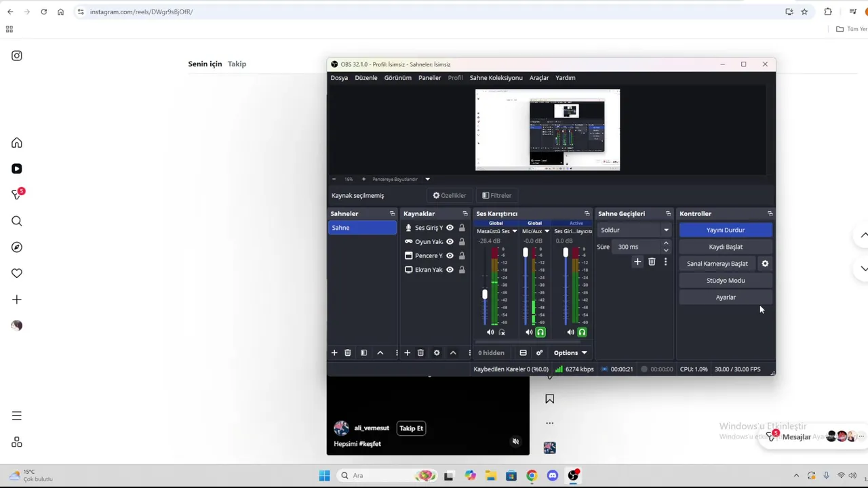Viewport: 868px width, 488px height.
Task: Open Instagram Explore compass icon
Action: pos(17,247)
